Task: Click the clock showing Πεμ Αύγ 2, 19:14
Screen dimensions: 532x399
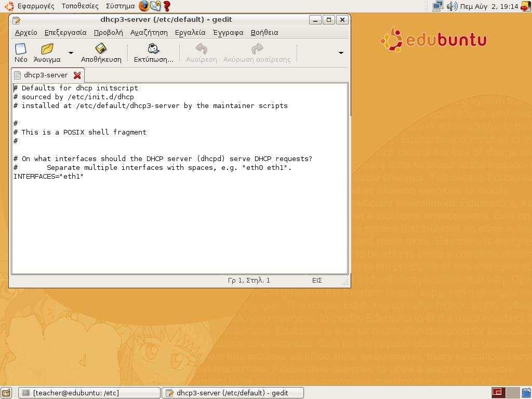Action: click(489, 6)
